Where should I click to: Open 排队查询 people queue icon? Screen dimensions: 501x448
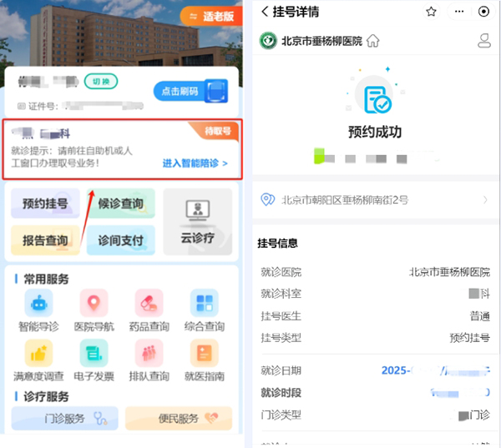pos(149,353)
